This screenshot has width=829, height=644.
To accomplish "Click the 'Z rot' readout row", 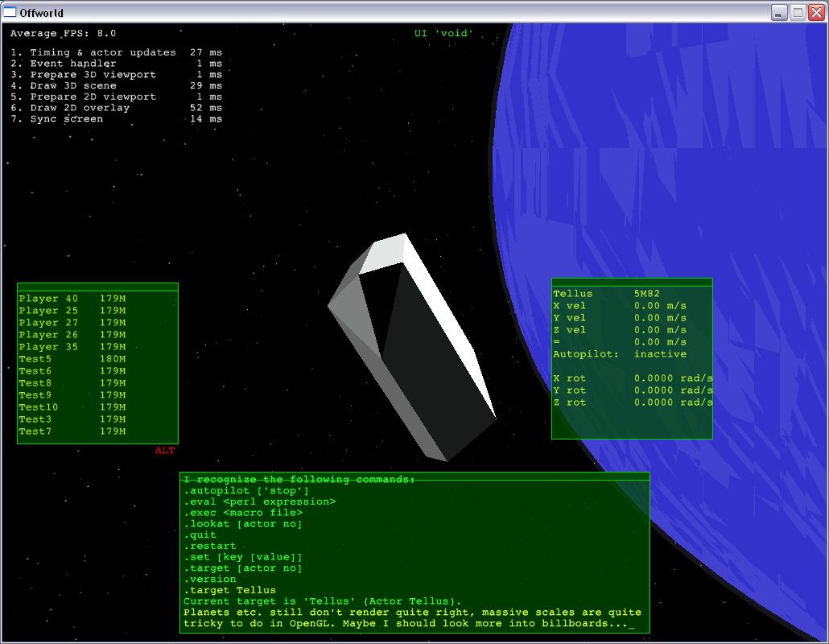I will pyautogui.click(x=633, y=402).
